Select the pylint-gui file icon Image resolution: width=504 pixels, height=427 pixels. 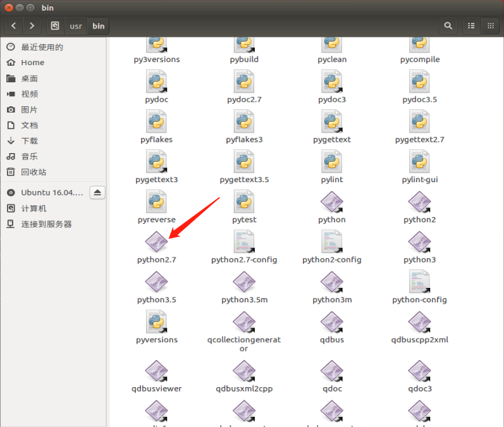[420, 162]
